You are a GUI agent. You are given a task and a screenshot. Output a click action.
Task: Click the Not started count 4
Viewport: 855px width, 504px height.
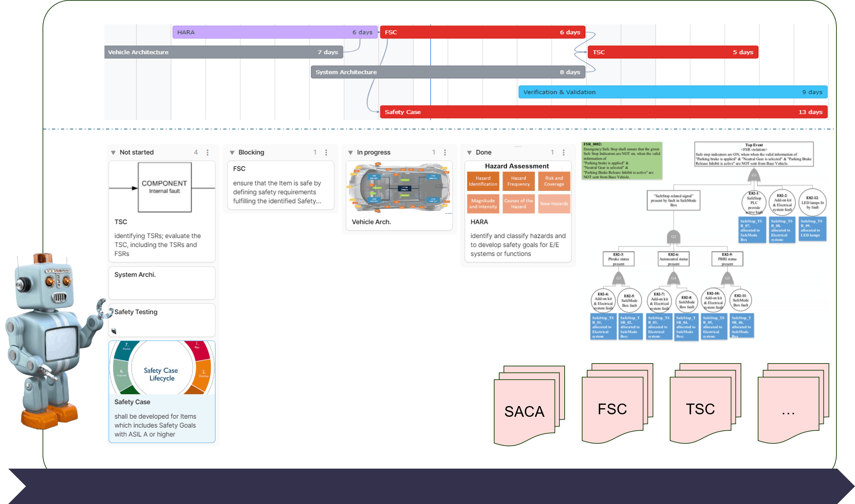[x=196, y=152]
